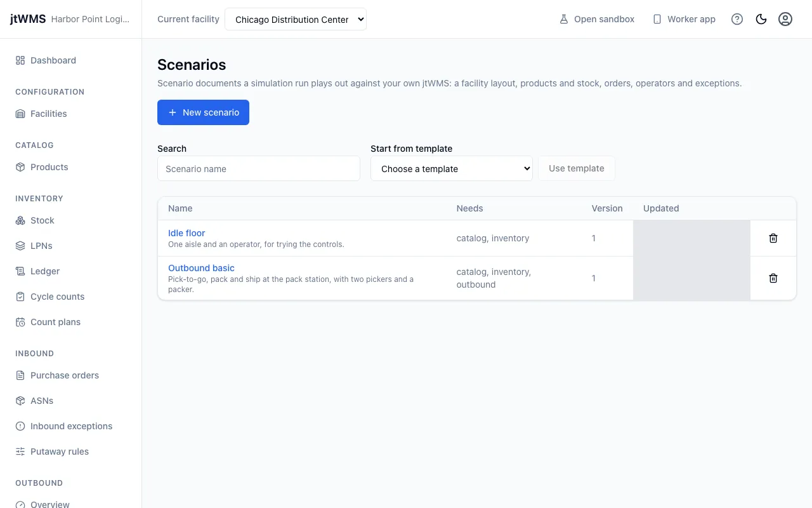Click the Products box icon
812x508 pixels.
point(20,167)
